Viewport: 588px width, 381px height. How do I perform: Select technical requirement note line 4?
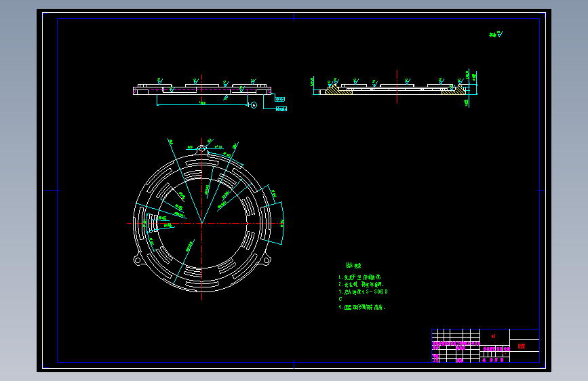[x=362, y=308]
